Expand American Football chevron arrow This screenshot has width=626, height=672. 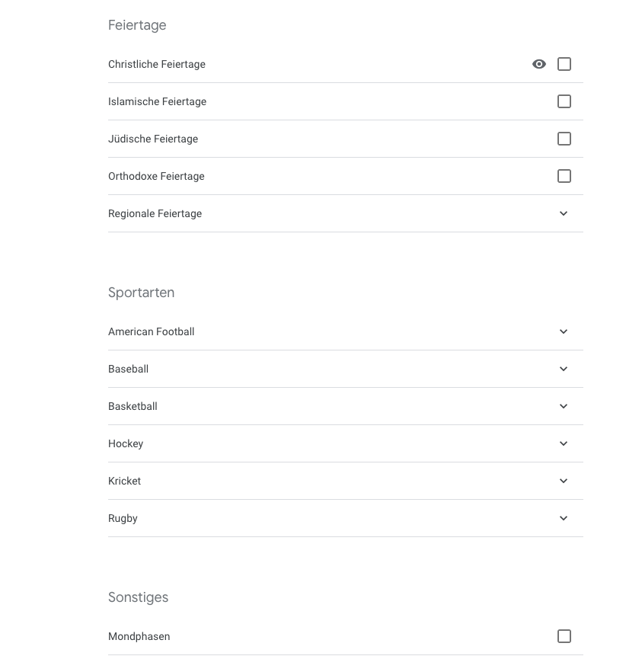click(564, 331)
